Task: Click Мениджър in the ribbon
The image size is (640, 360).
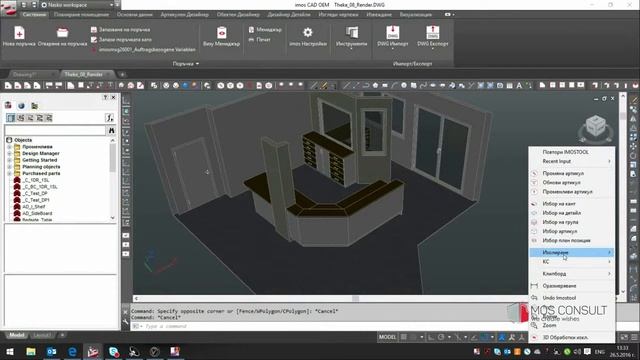Action: (x=265, y=30)
